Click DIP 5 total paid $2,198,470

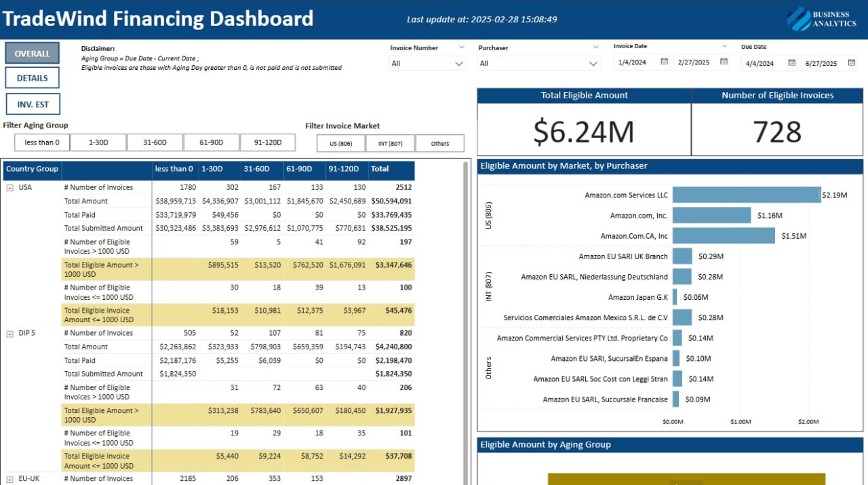point(393,361)
